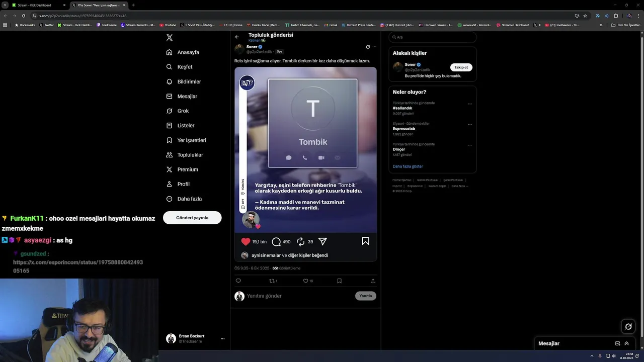Screen dimensions: 644x362
Task: Click red heart in the image
Action: (246, 242)
